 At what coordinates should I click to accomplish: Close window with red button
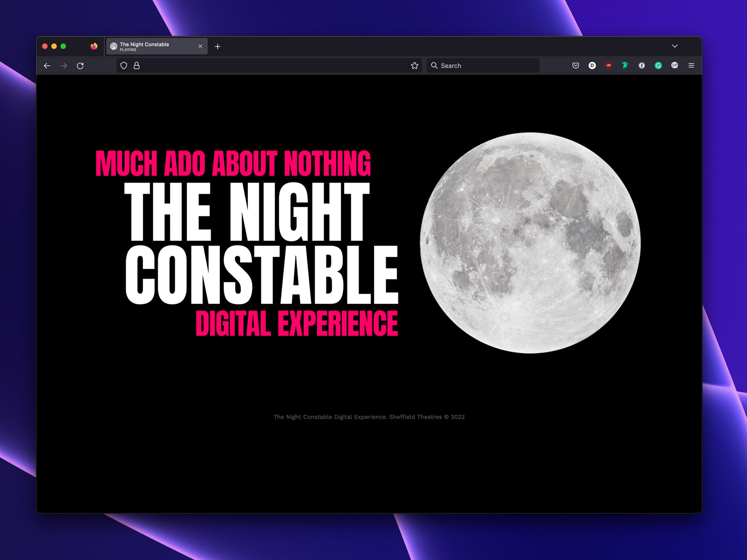coord(45,46)
